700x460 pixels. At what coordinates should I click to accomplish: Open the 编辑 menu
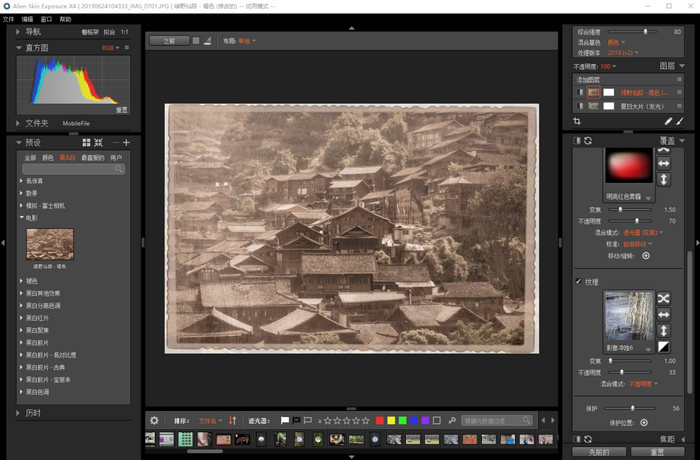pos(27,19)
